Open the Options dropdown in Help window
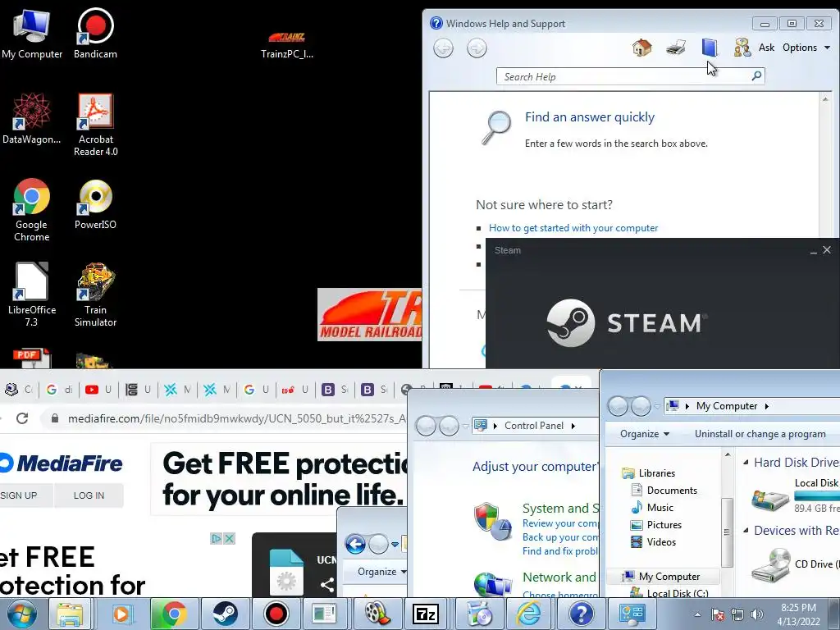Viewport: 840px width, 630px height. 806,48
